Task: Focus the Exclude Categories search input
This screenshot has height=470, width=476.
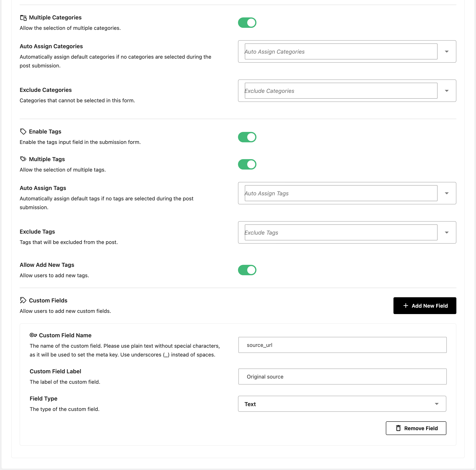Action: [x=341, y=91]
